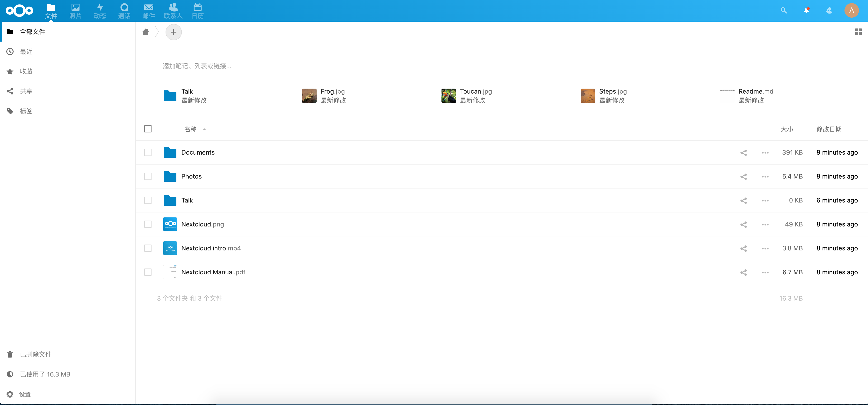Screen dimensions: 868x405
Task: Open Recent (最近) in sidebar
Action: pos(68,52)
